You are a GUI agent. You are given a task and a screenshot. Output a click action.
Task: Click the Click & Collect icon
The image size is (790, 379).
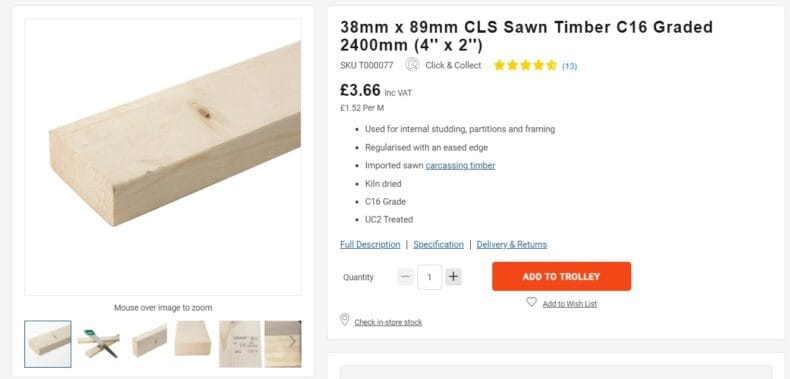tap(412, 65)
